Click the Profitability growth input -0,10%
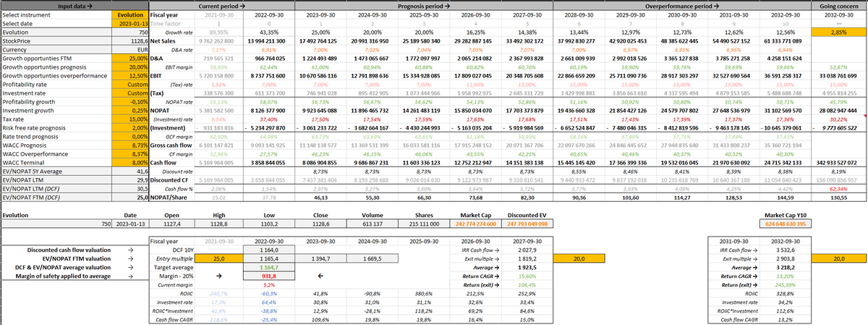 [131, 102]
